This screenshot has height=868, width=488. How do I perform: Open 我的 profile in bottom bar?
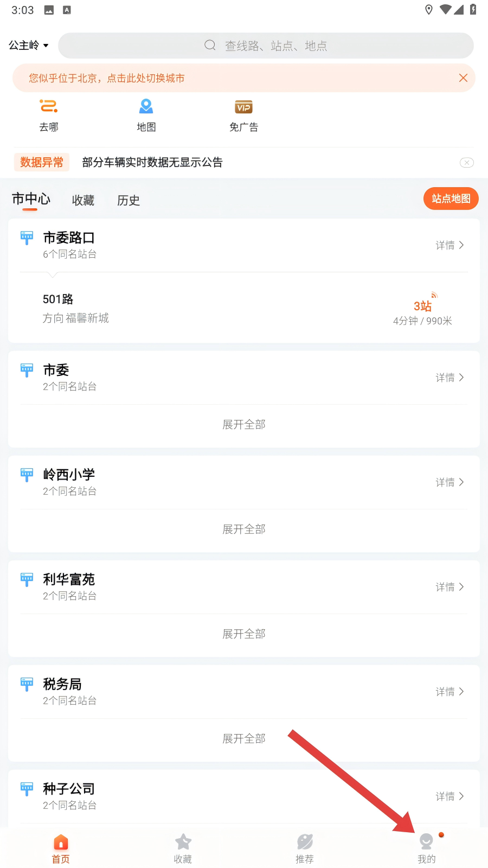click(x=427, y=848)
